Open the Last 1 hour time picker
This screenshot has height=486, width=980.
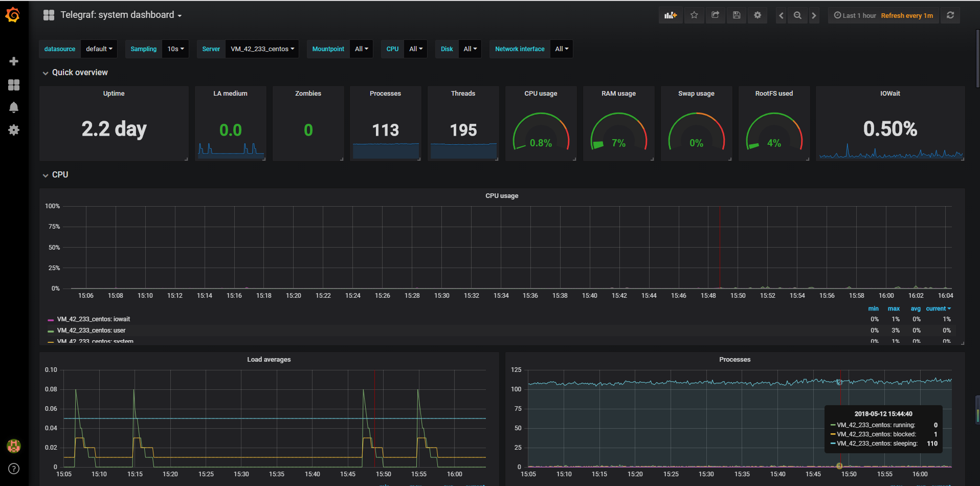(855, 15)
